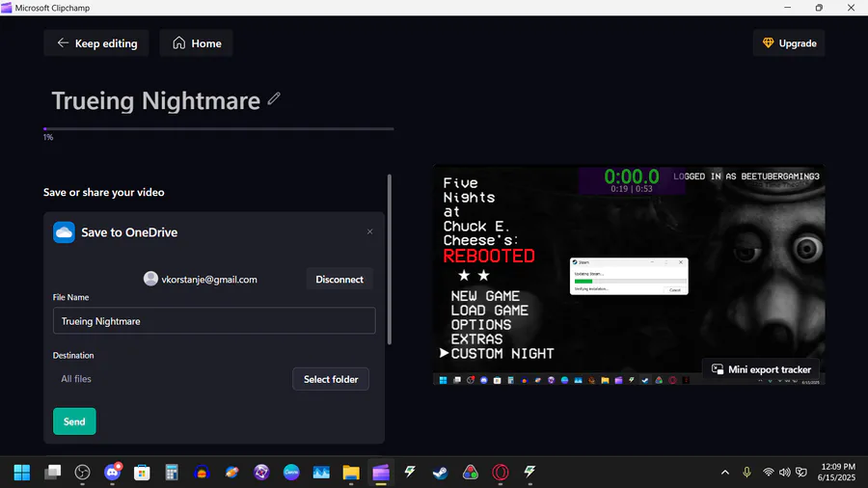Open Canva from the taskbar
Image resolution: width=868 pixels, height=488 pixels.
click(x=291, y=472)
